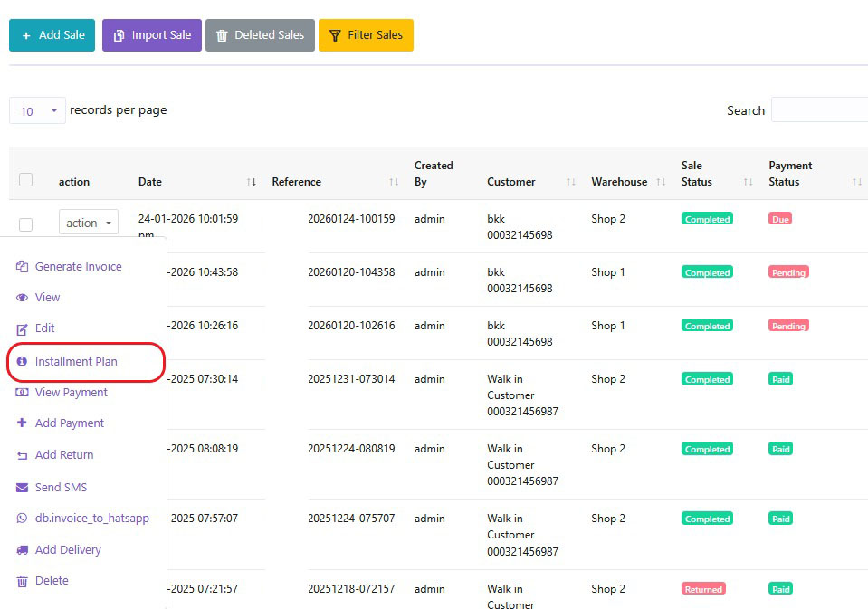Click the Import Sale button
This screenshot has height=609, width=868.
pyautogui.click(x=151, y=35)
